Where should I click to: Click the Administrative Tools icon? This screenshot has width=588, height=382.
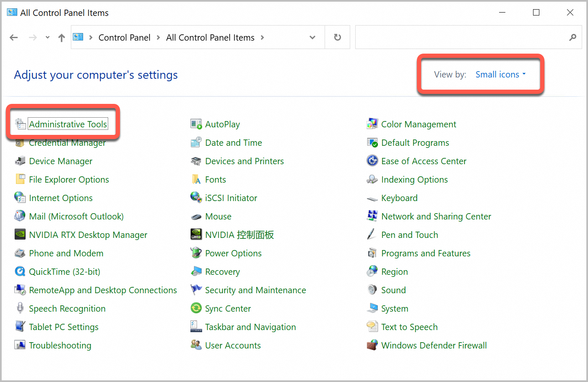point(20,124)
